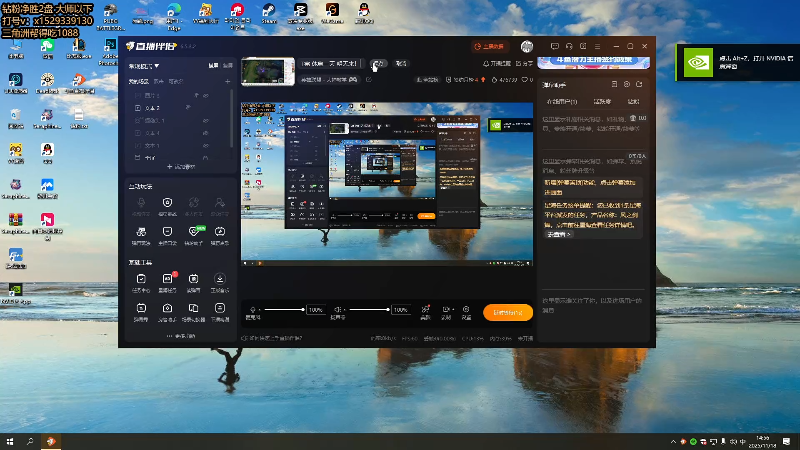This screenshot has height=450, width=800.
Task: Open the camera-shaped tool in live tools
Action: coord(167,308)
